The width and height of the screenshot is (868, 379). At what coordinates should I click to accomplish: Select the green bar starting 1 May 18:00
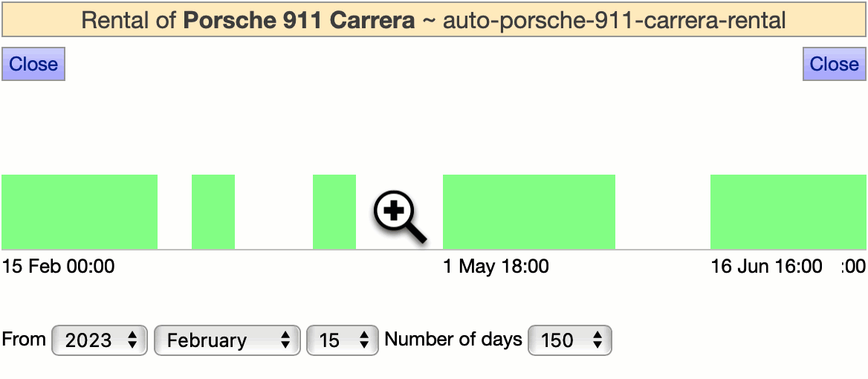(529, 212)
